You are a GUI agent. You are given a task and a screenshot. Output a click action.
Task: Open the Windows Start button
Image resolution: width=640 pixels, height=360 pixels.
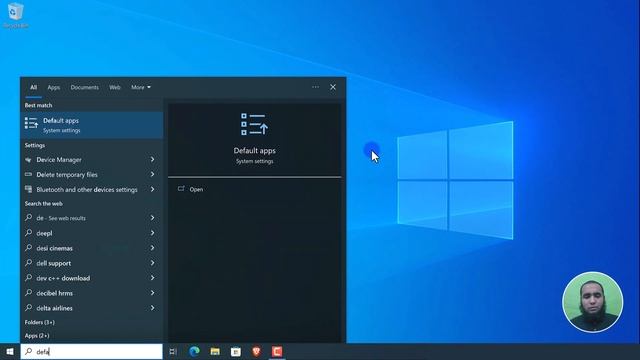(x=10, y=351)
